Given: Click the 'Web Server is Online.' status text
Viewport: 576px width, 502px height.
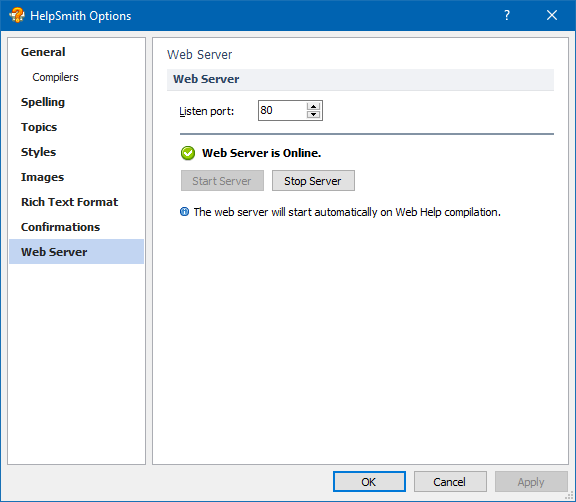Looking at the screenshot, I should (x=262, y=153).
